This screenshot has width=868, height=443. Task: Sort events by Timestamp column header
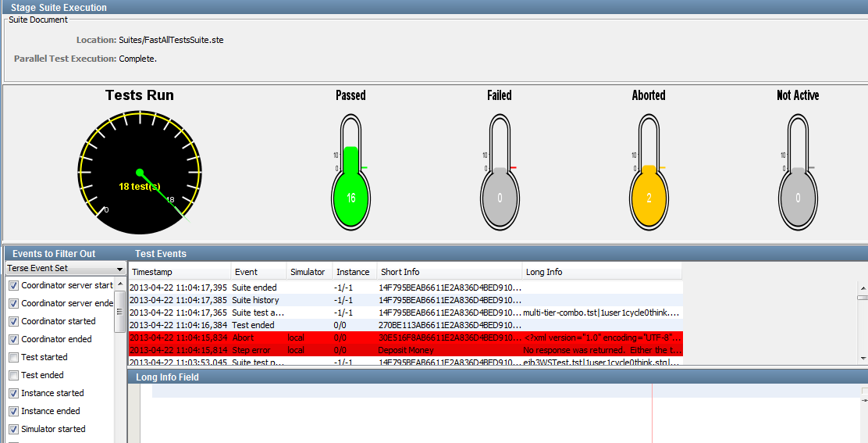tap(180, 272)
